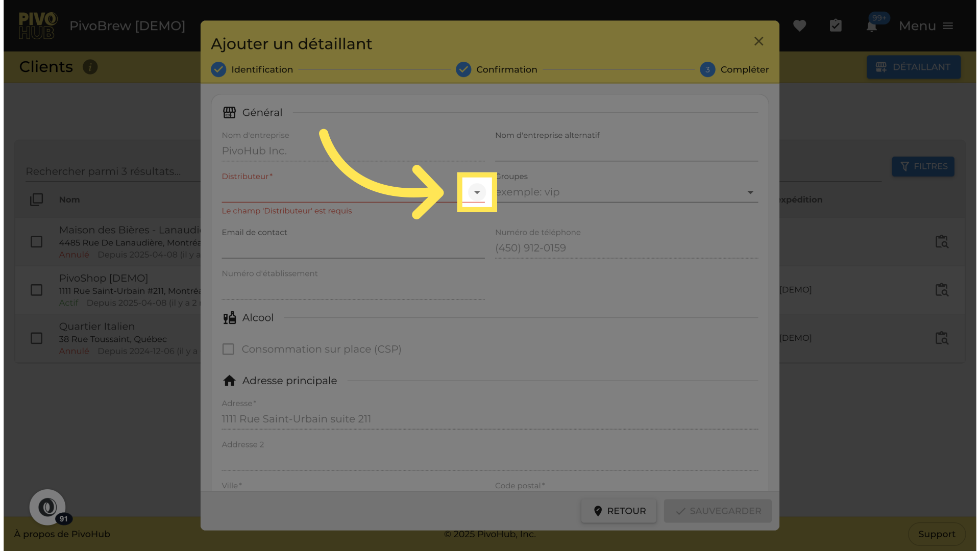The width and height of the screenshot is (980, 551).
Task: Check the Maison des Bières row checkbox
Action: pyautogui.click(x=36, y=242)
